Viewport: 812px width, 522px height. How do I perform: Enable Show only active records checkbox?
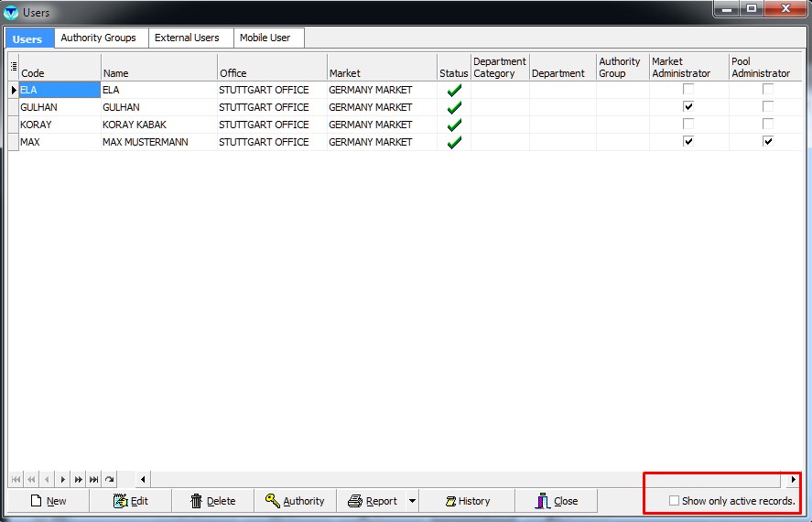coord(674,501)
